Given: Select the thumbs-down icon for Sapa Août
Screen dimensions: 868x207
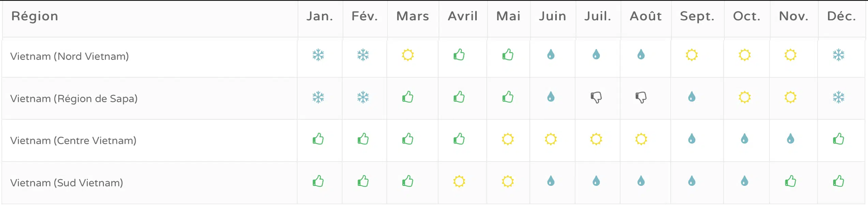Looking at the screenshot, I should point(641,98).
